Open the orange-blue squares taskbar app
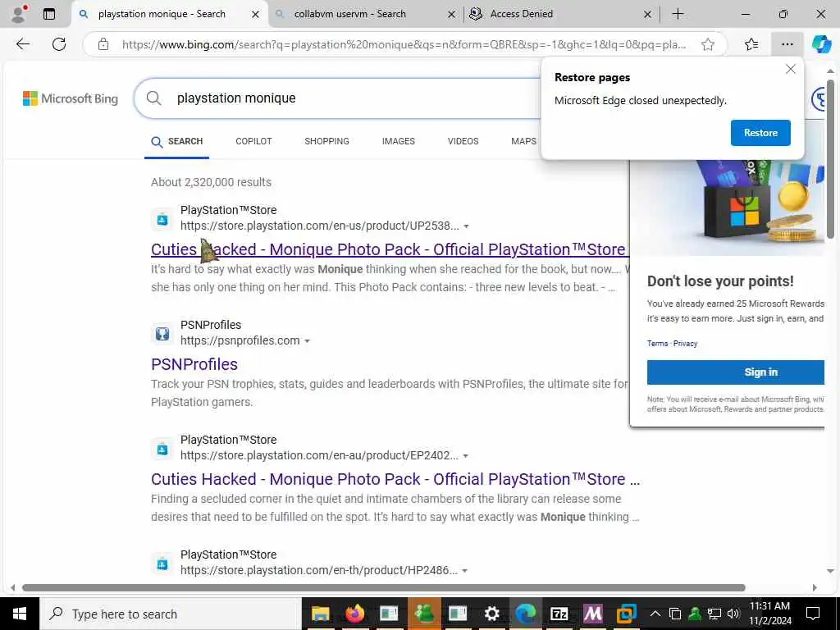Image resolution: width=840 pixels, height=630 pixels. click(x=626, y=614)
